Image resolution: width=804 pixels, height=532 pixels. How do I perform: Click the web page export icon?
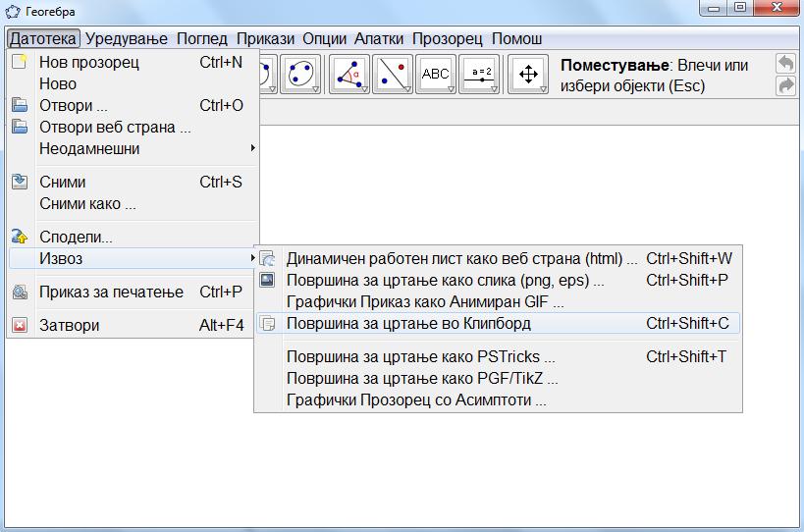click(x=267, y=258)
